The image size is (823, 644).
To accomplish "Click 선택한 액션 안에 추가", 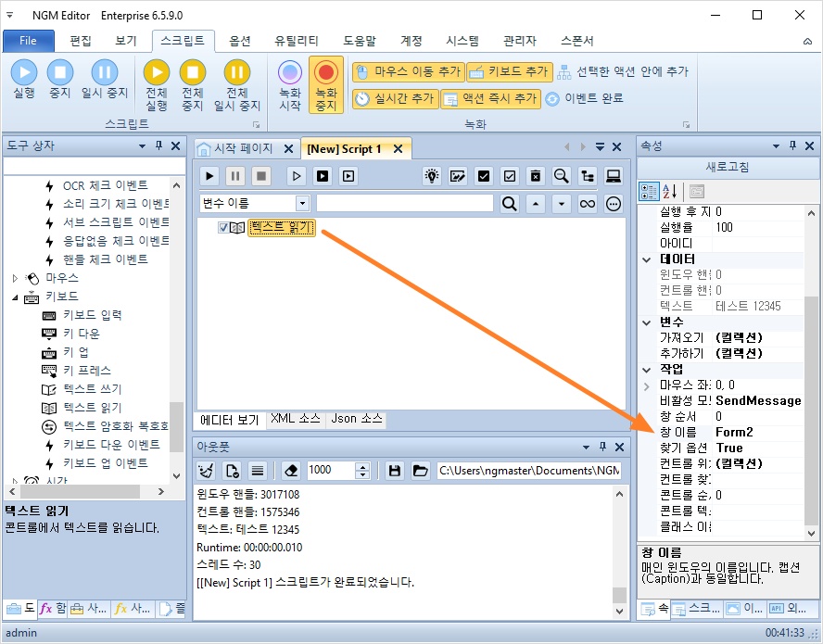I will click(623, 72).
